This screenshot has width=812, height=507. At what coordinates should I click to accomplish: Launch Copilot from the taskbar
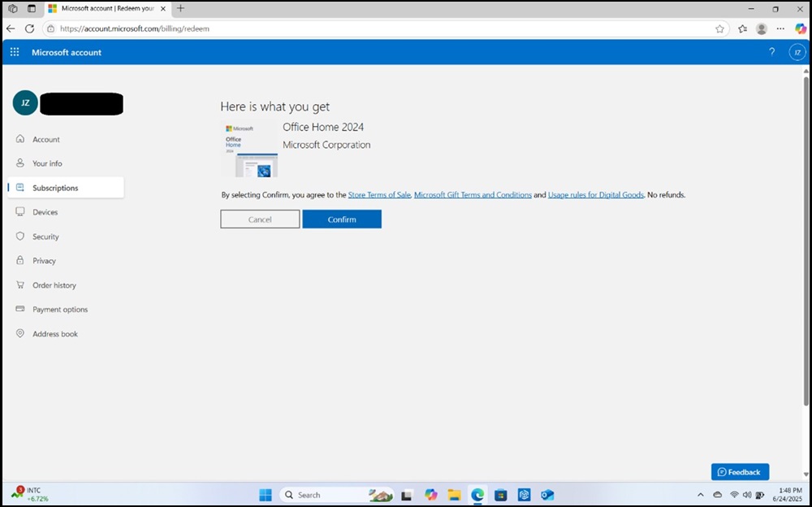tap(431, 494)
